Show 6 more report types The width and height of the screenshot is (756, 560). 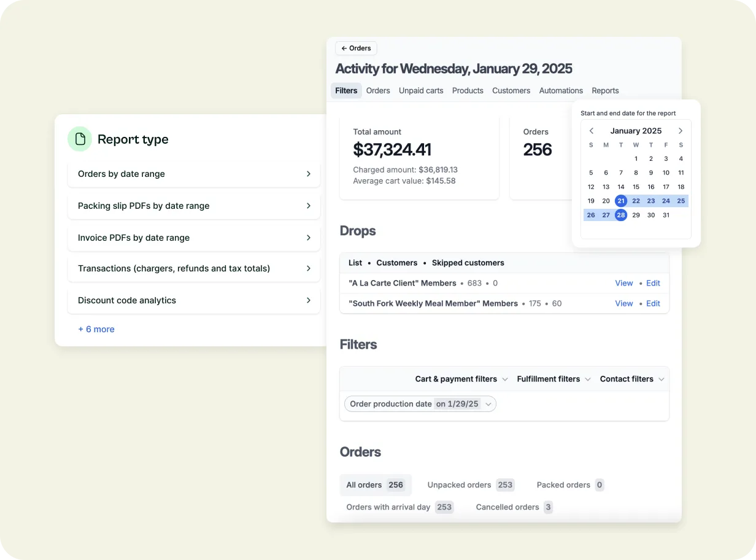pos(96,329)
